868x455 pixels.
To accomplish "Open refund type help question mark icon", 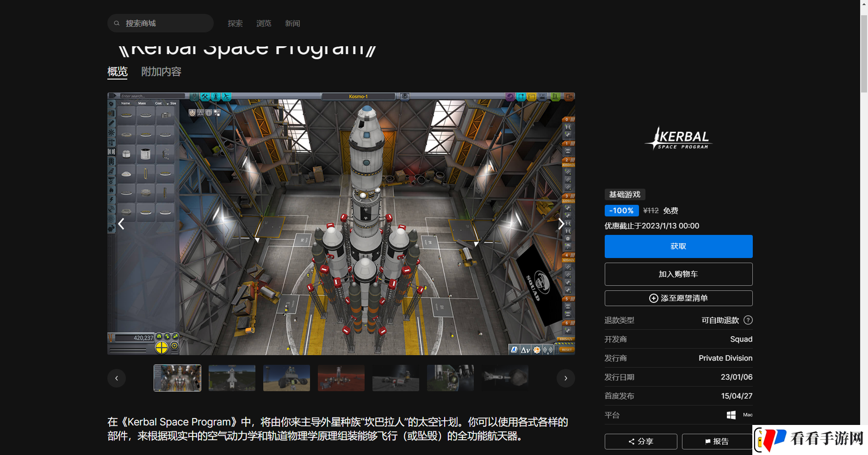I will [748, 320].
